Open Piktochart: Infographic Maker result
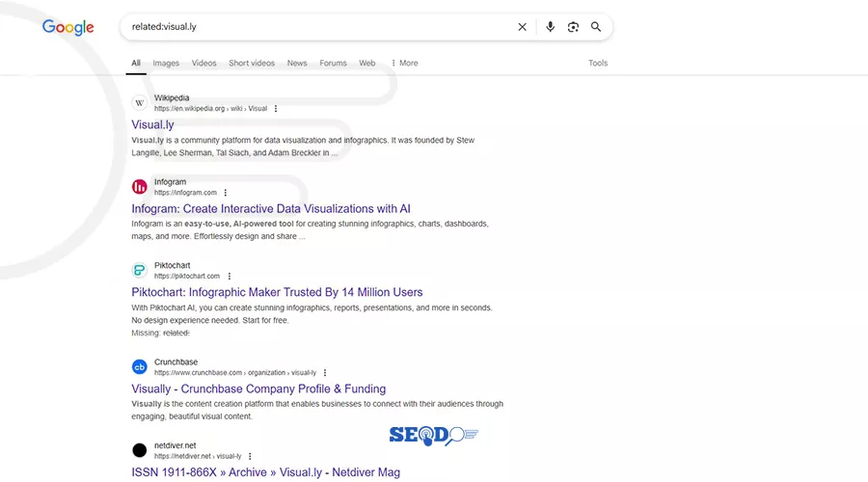Screen dimensions: 868x482 [x=277, y=292]
